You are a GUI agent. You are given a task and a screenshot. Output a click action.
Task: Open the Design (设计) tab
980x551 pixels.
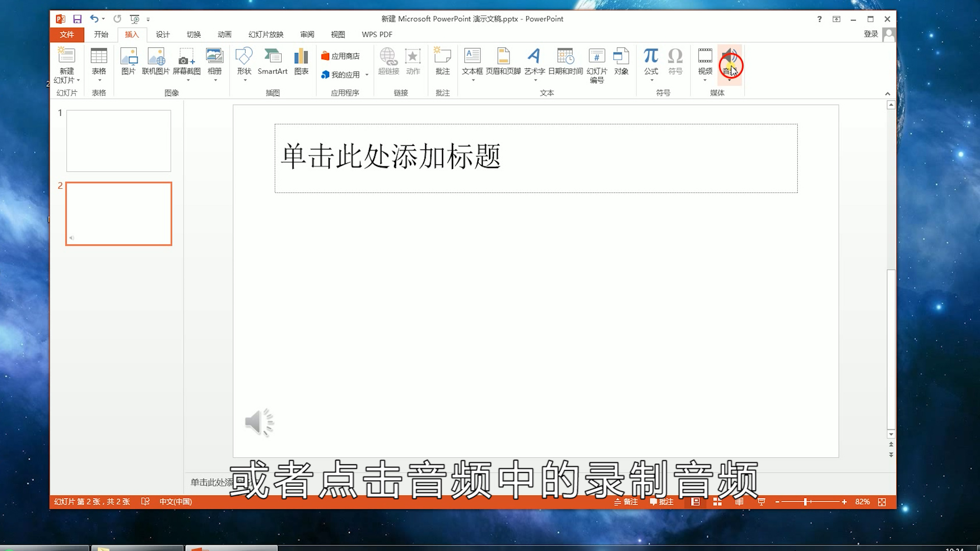pyautogui.click(x=163, y=35)
